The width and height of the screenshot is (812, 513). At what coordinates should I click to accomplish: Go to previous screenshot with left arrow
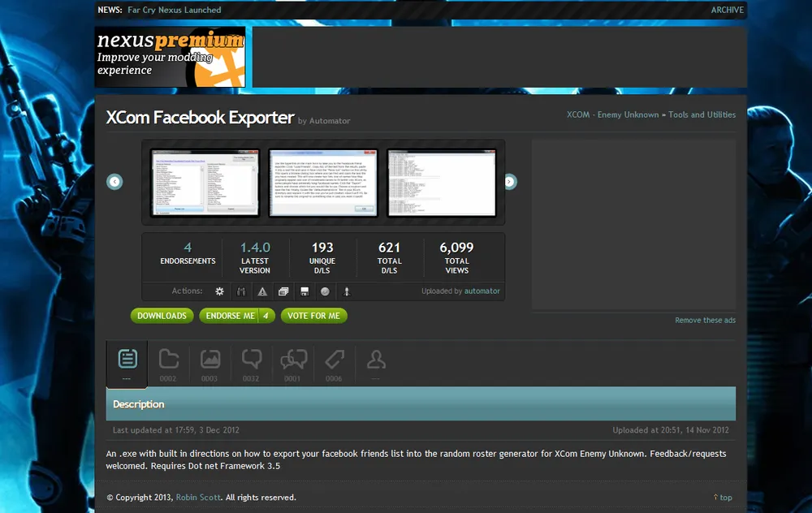(x=114, y=182)
